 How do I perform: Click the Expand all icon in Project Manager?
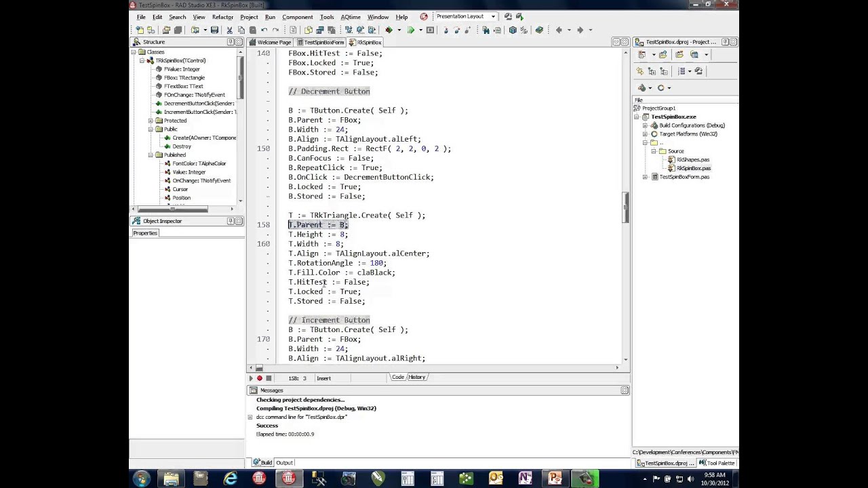coord(652,71)
